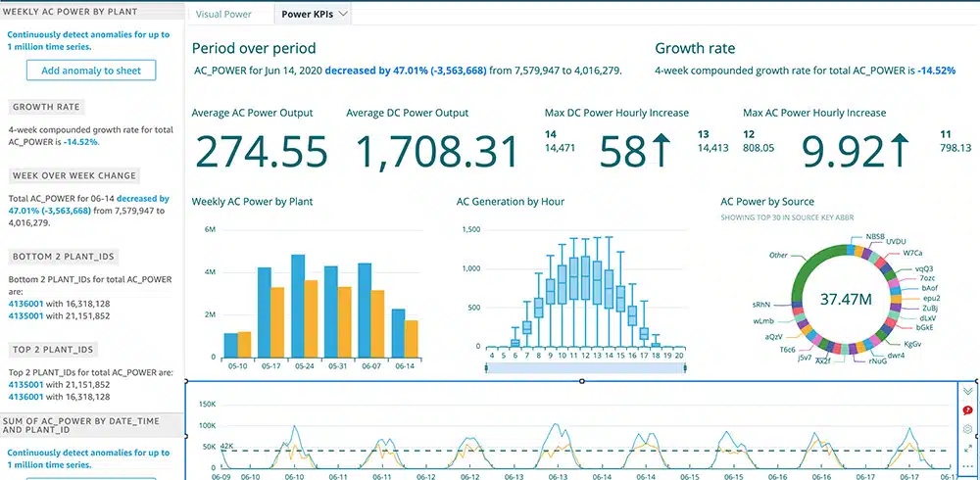Open the visual settings gear icon
The image size is (980, 480).
click(968, 429)
